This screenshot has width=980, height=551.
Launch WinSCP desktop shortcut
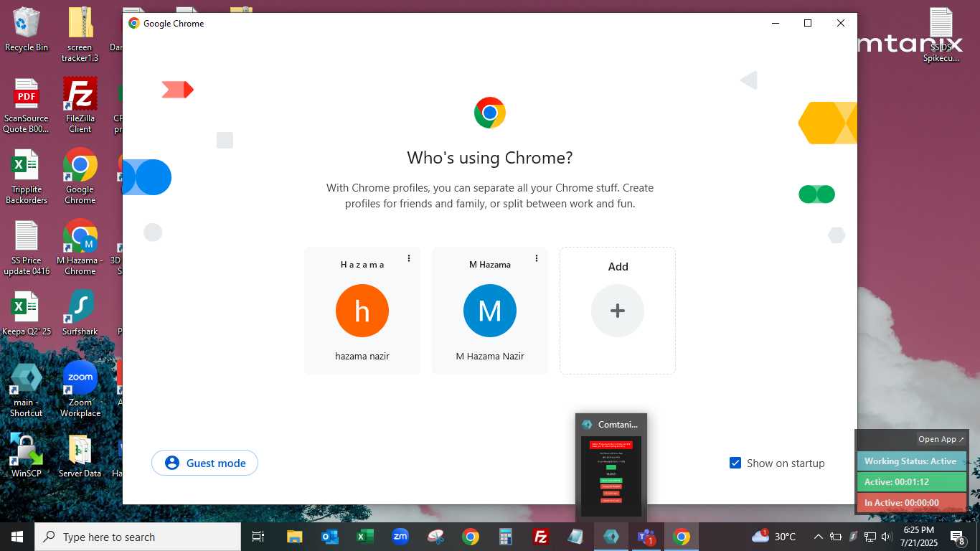pyautogui.click(x=27, y=456)
